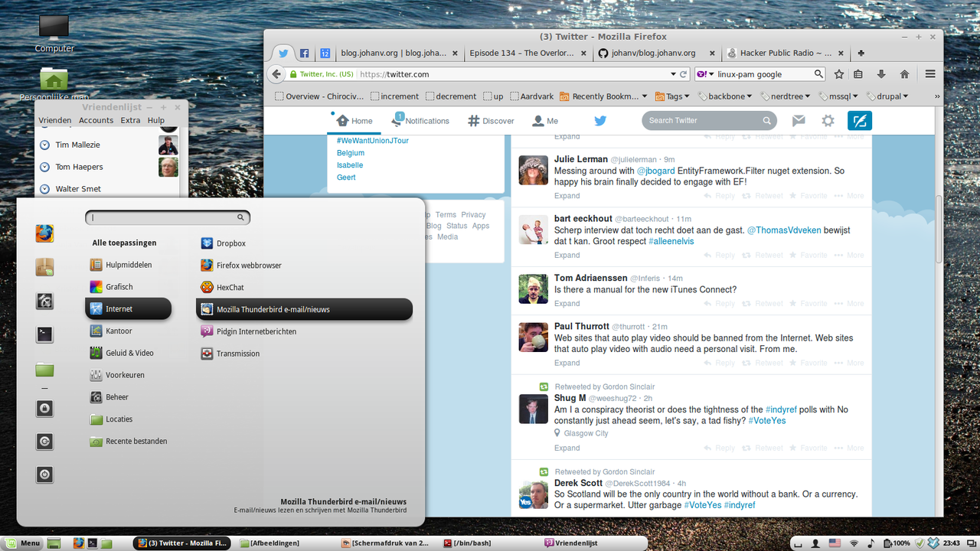Click Shut Down icon in menu sidebar
Screen dimensions: 980x551
tap(44, 474)
